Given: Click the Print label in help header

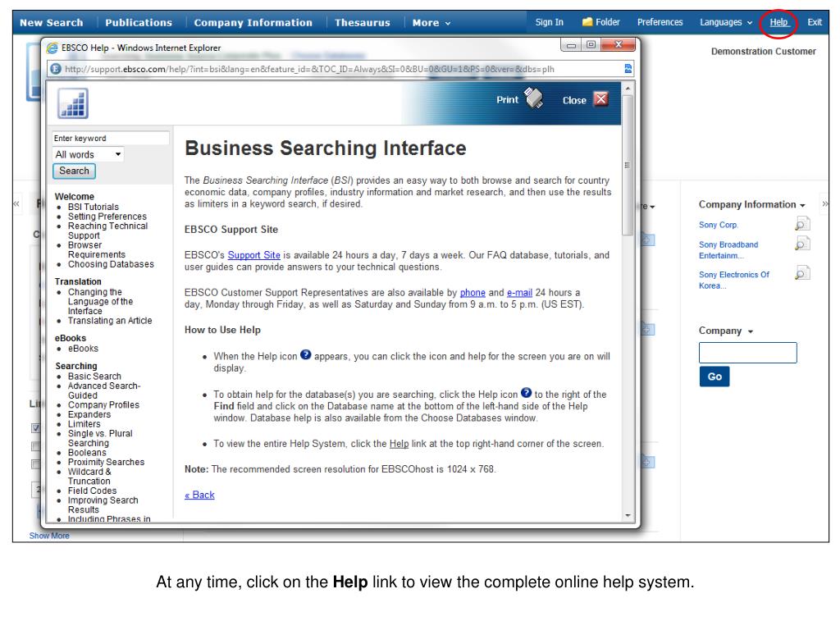Looking at the screenshot, I should pos(507,99).
